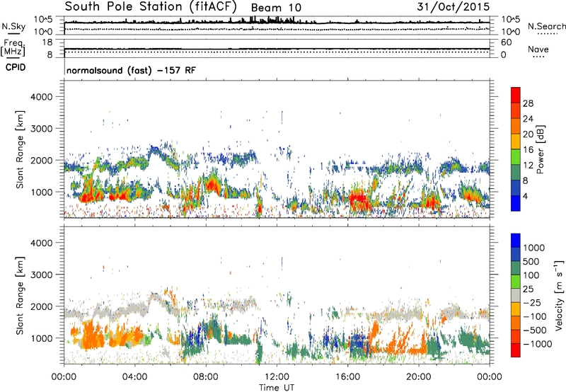Click power colorbar tick value '28'
The image size is (566, 392).
528,103
